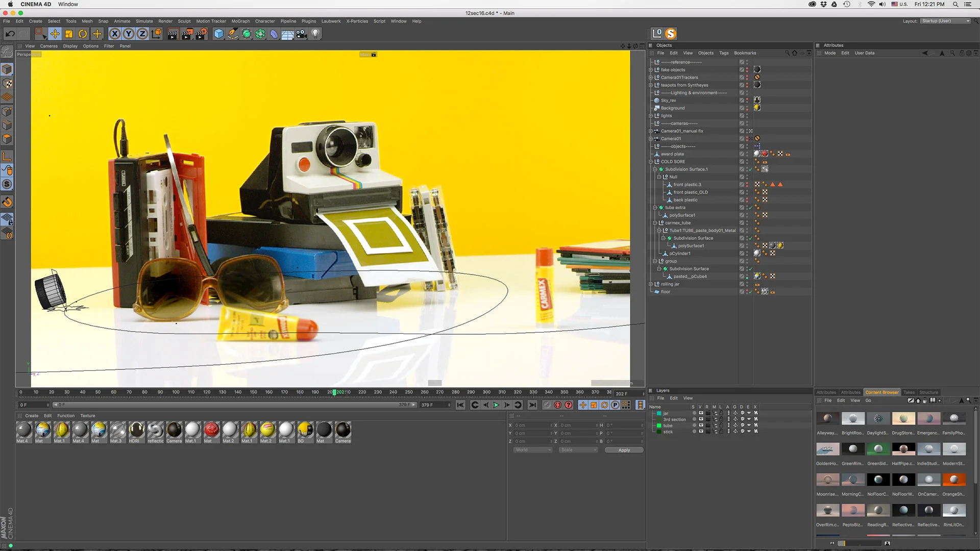Add a Cube primitive object
This screenshot has width=980, height=551.
click(x=218, y=34)
